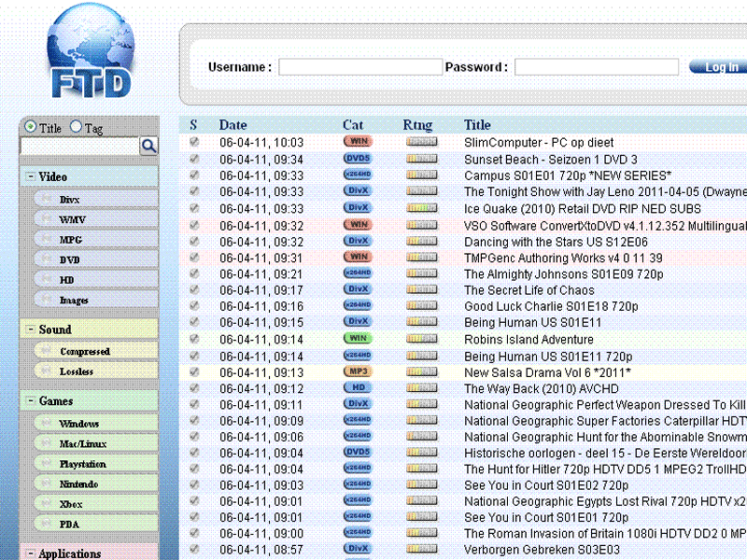The image size is (747, 560).
Task: Click DVD5 badge for Historische oorlogen
Action: tap(358, 452)
